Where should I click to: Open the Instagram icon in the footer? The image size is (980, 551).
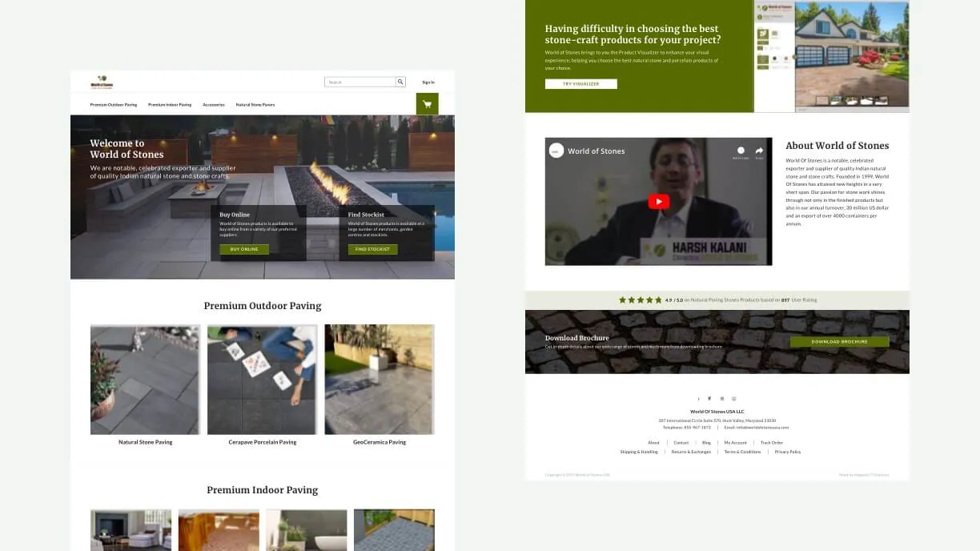(x=721, y=398)
